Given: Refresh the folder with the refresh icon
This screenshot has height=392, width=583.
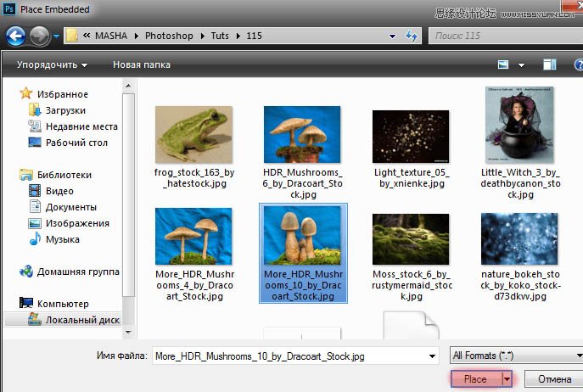Looking at the screenshot, I should (x=412, y=36).
